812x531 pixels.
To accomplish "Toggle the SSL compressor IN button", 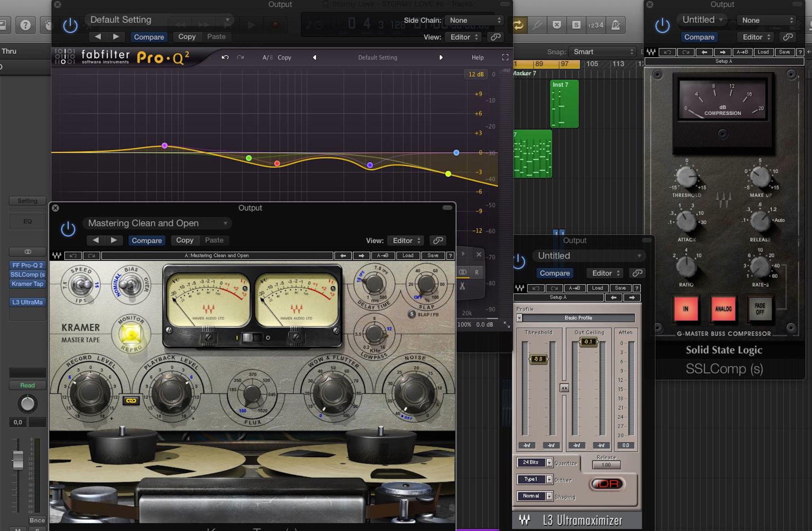I will [x=685, y=309].
